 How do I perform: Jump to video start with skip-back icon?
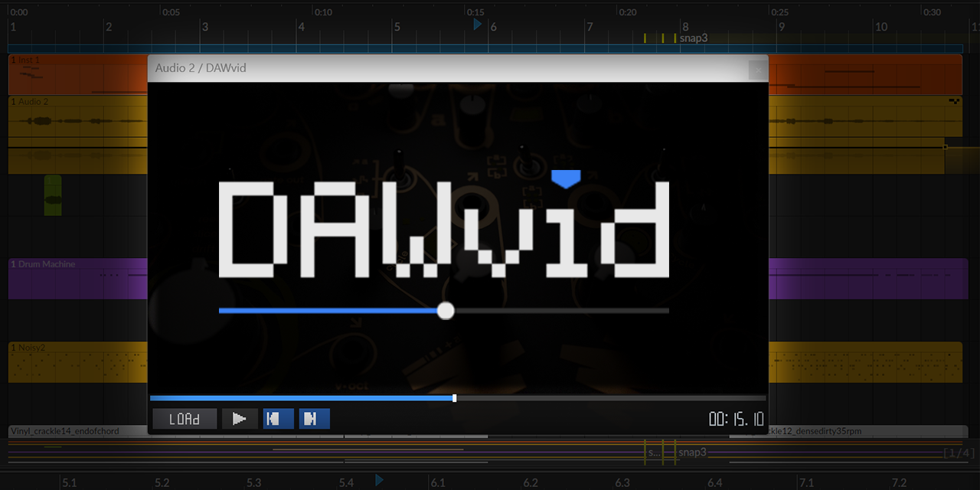pos(279,419)
